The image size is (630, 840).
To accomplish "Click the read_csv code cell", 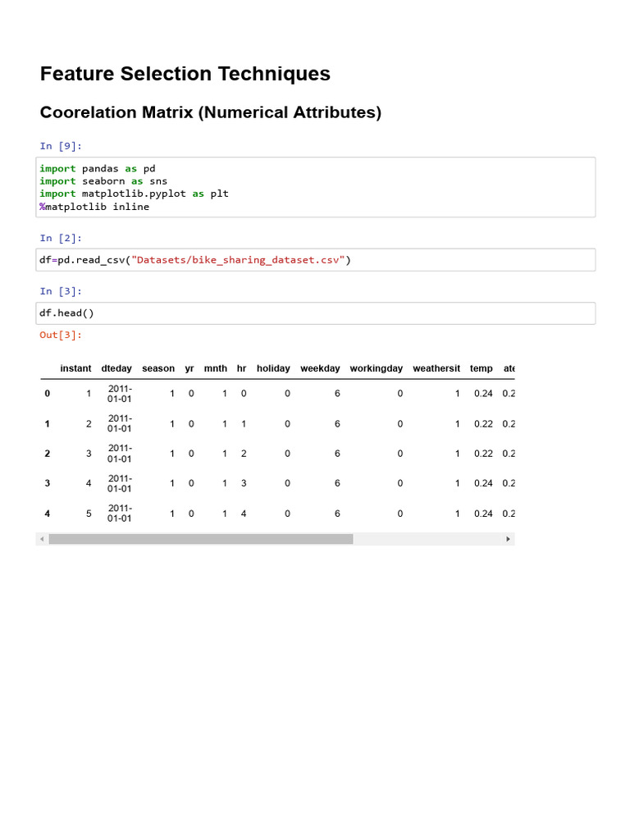I will (x=316, y=260).
